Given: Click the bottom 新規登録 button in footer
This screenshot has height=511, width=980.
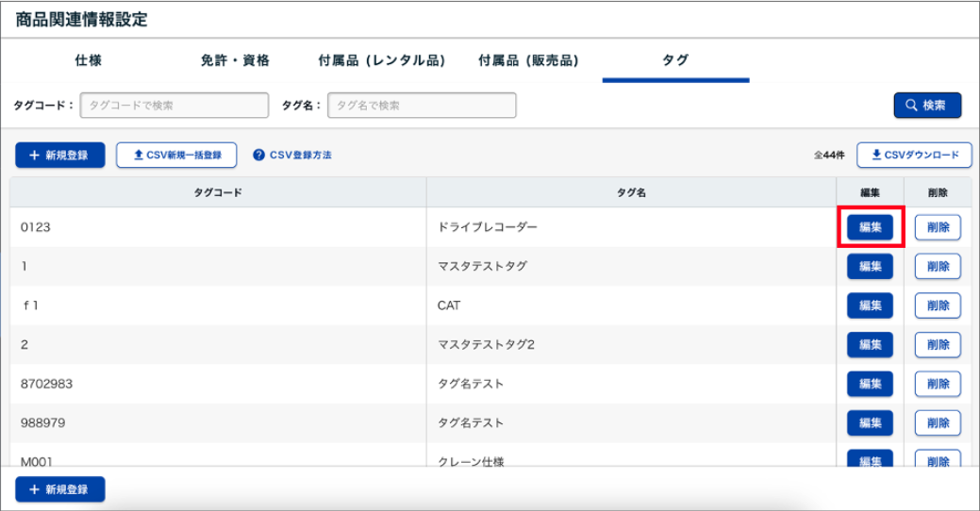Looking at the screenshot, I should tap(60, 489).
